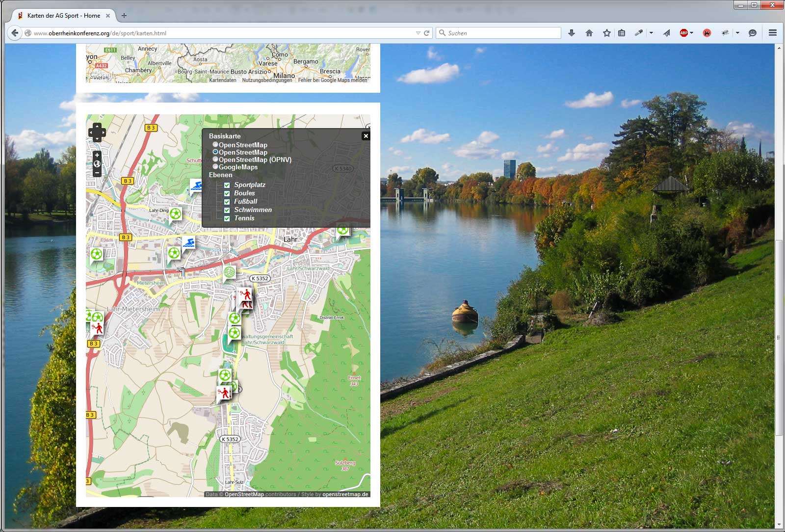Open the Firefox hamburger menu
Viewport: 785px width, 532px height.
tap(773, 33)
